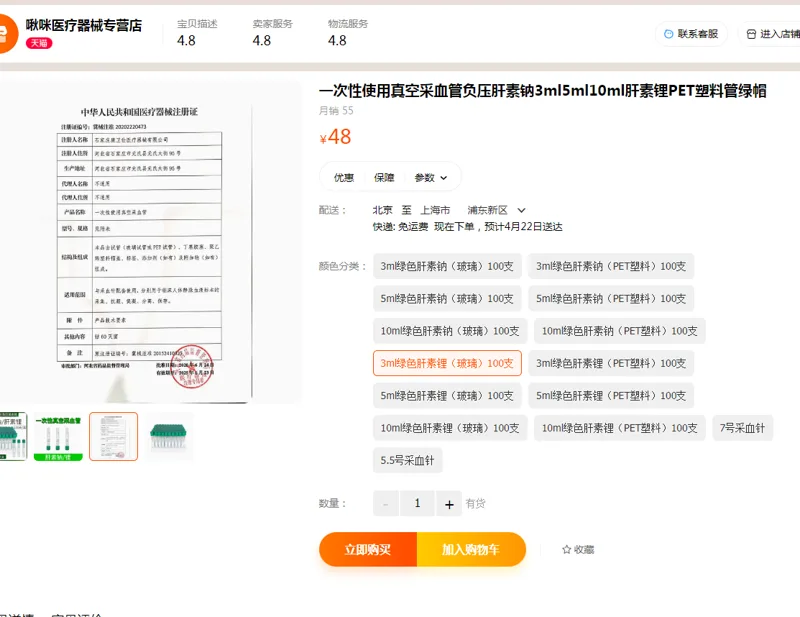Click the 北京 origin city
The height and width of the screenshot is (617, 800).
tap(383, 210)
